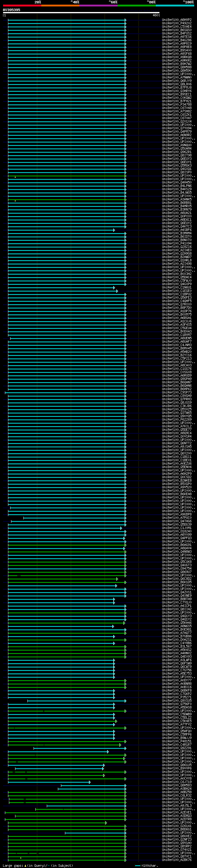Select hit label UniRef100_A2BK76
Screen dimensions: 197x868
(x=177, y=860)
